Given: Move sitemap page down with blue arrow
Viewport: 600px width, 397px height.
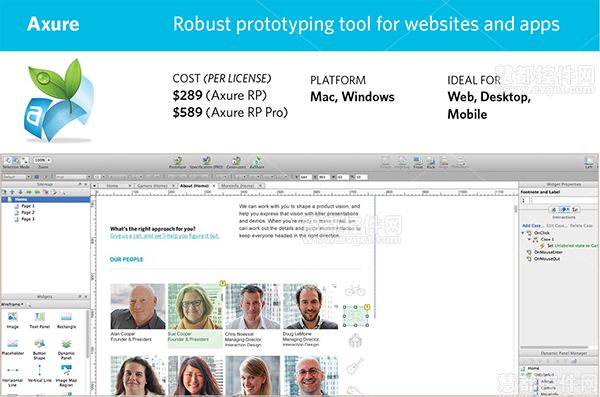Looking at the screenshot, I should pos(20,192).
